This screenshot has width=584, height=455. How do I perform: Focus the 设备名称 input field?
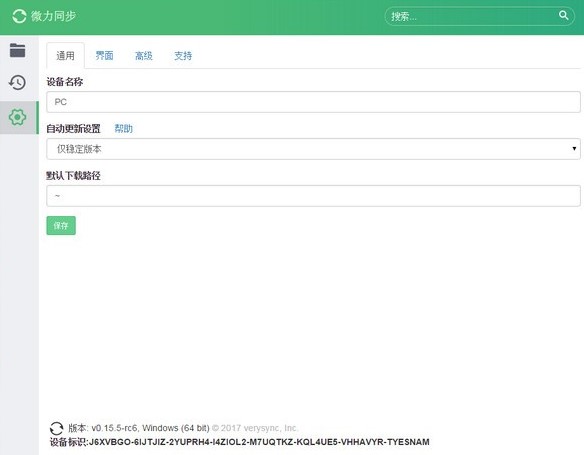click(x=313, y=102)
